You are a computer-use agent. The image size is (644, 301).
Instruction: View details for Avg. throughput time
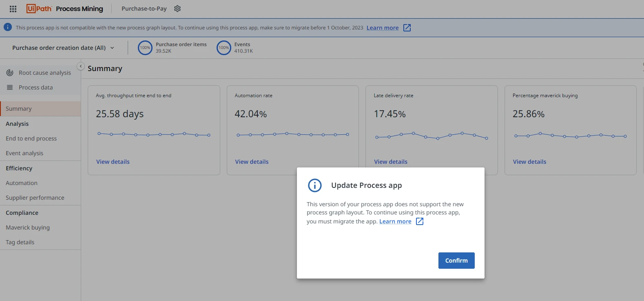point(113,162)
